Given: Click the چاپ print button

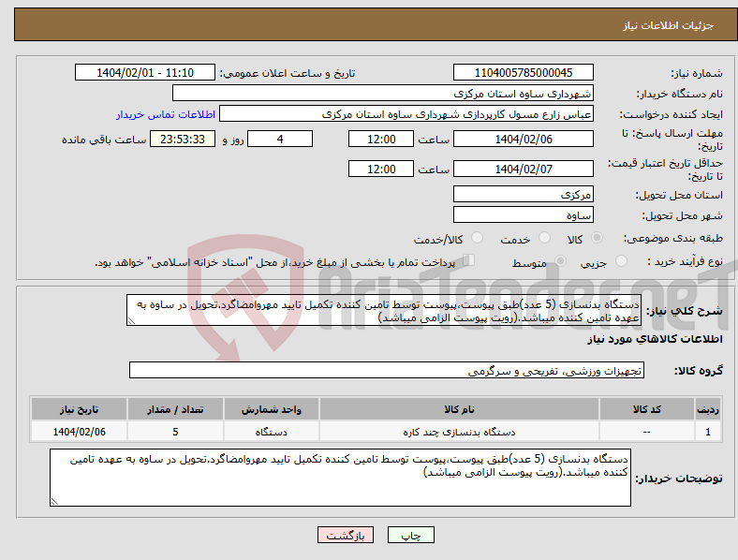Looking at the screenshot, I should (x=411, y=535).
